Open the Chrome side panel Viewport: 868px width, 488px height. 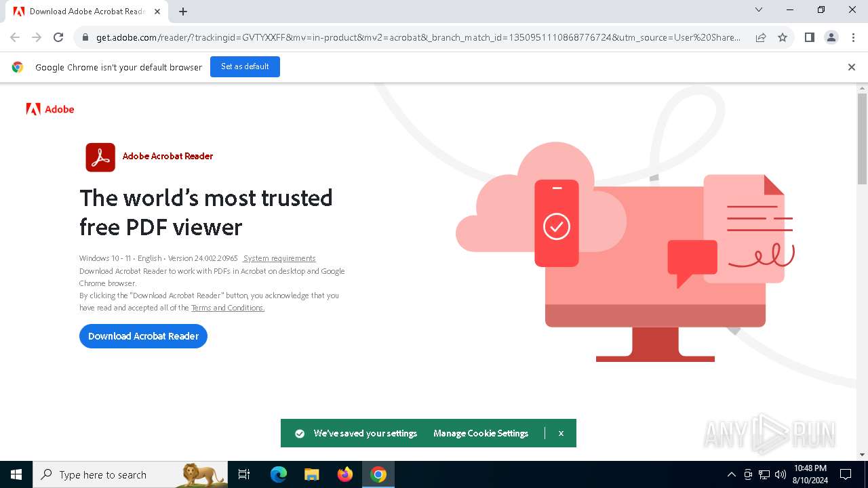coord(809,37)
